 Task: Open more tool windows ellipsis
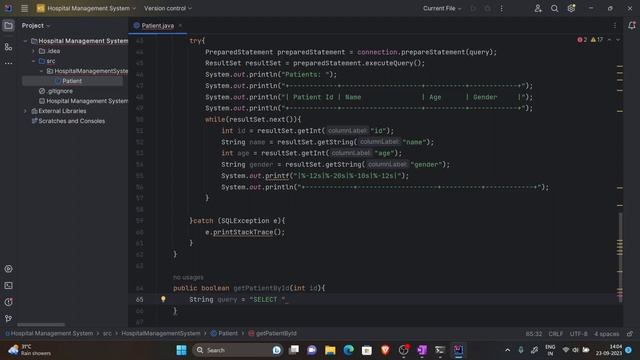(8, 63)
